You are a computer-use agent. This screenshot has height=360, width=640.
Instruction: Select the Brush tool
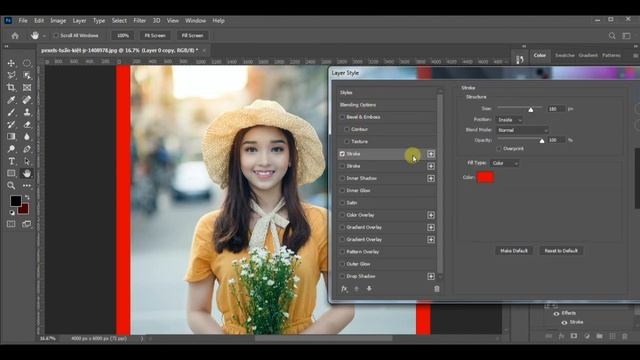click(11, 112)
